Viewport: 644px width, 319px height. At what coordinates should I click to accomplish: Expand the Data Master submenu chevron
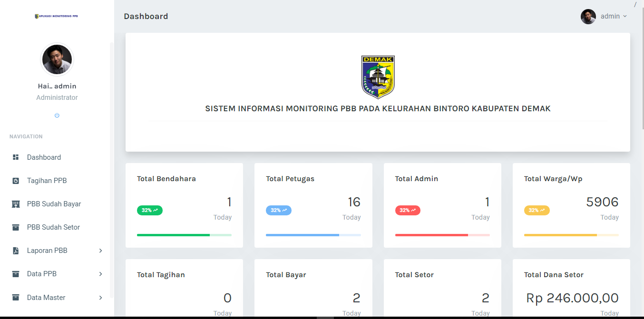coord(100,298)
